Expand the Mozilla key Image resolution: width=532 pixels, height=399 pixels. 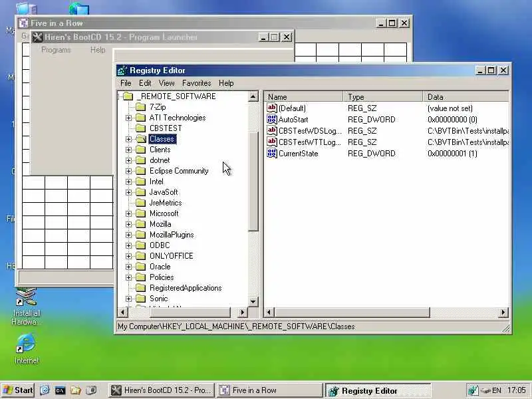pos(128,224)
